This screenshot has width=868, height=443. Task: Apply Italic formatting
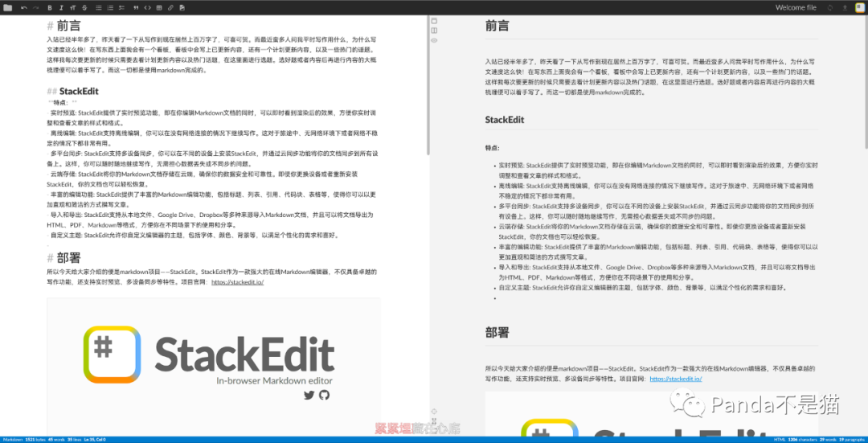pyautogui.click(x=61, y=8)
